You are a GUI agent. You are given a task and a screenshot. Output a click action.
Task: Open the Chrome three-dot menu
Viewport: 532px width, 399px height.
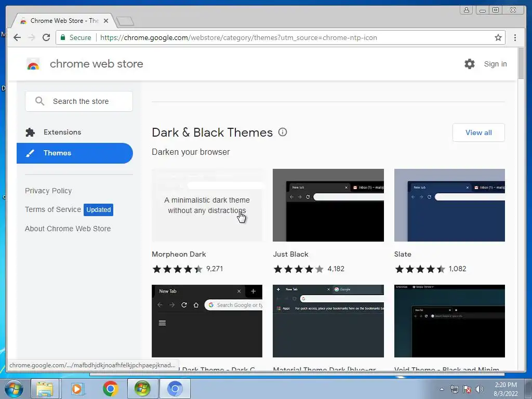pos(515,37)
